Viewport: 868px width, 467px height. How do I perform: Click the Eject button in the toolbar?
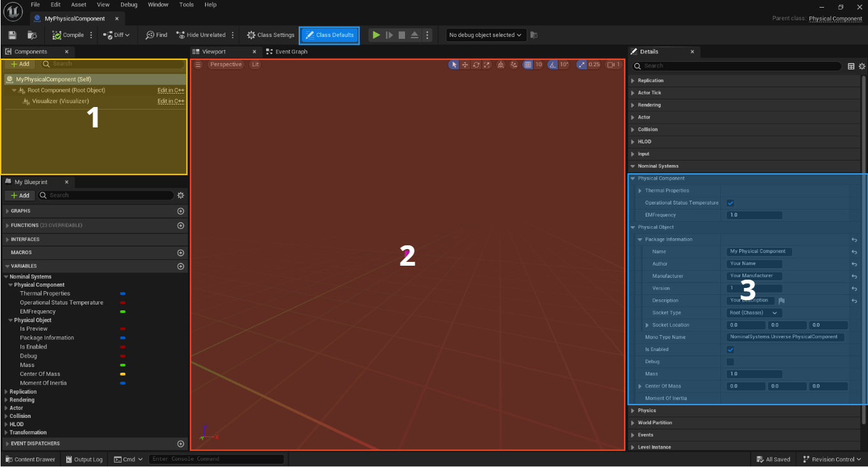[x=415, y=35]
